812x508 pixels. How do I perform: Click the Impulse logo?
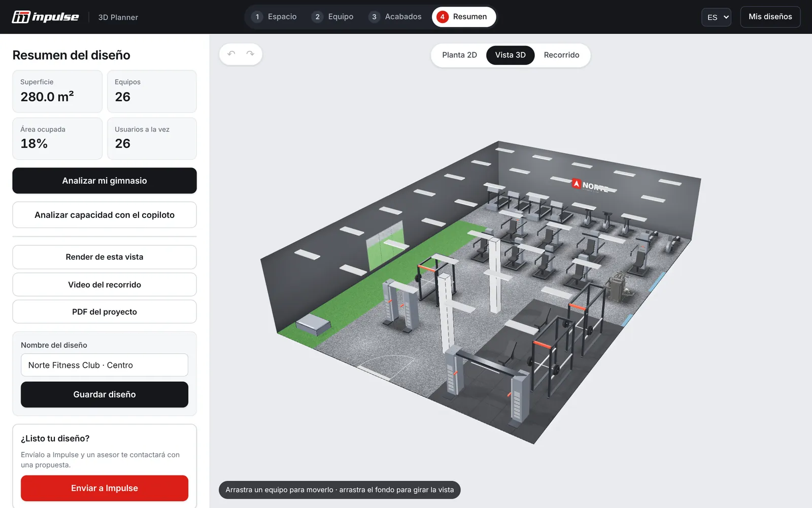pos(45,17)
